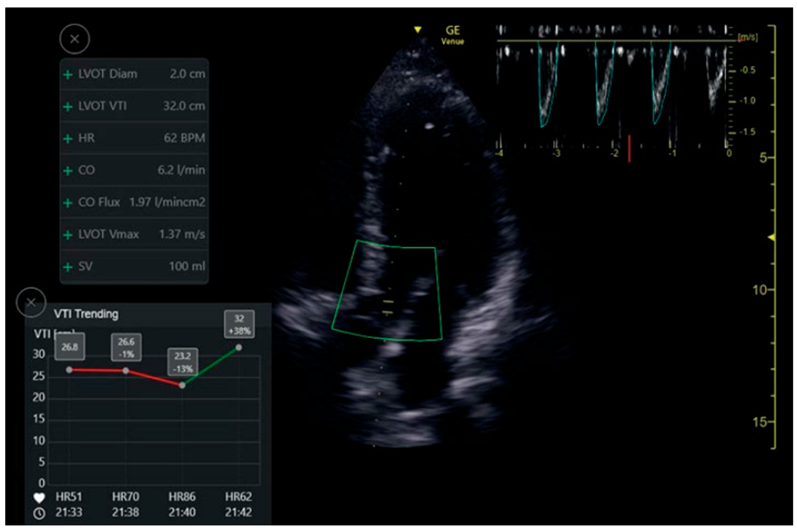
Task: Click plus icon beside LVOT Vmax
Action: click(x=68, y=235)
